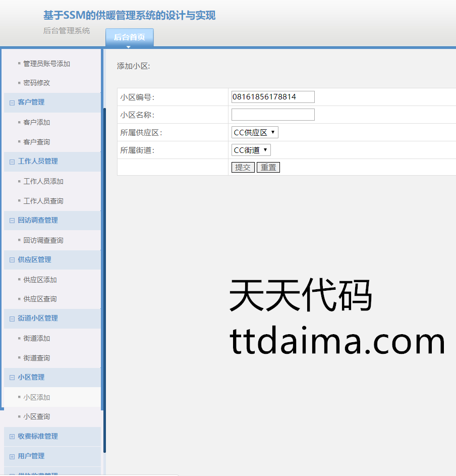
Task: Expand the 收费标准管理 plus icon
Action: coord(12,437)
